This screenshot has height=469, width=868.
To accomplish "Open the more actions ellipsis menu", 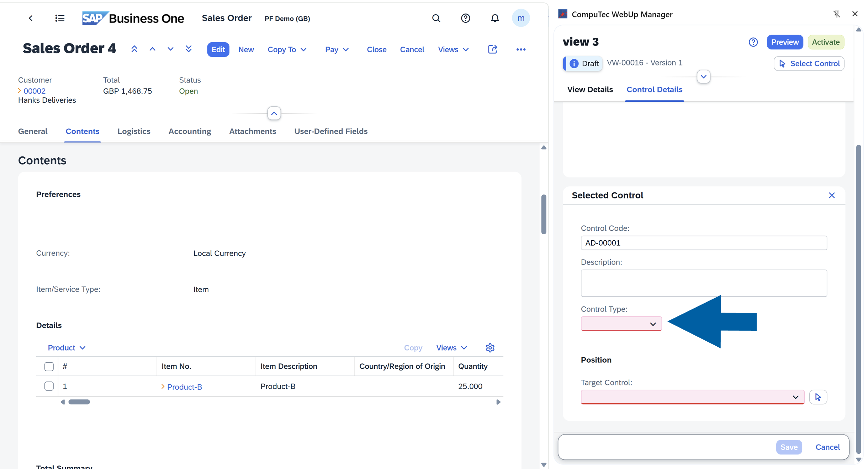I will [x=521, y=49].
